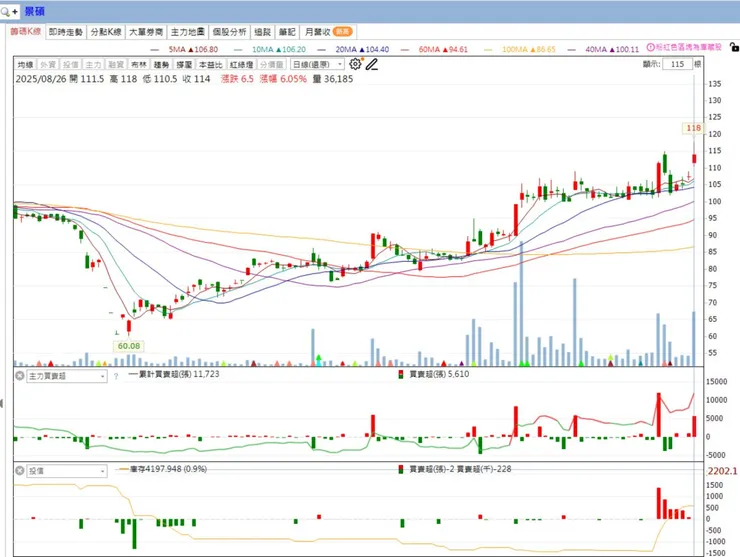Close the 主力買賣超 indicator panel
Image resolution: width=740 pixels, height=557 pixels.
click(19, 376)
